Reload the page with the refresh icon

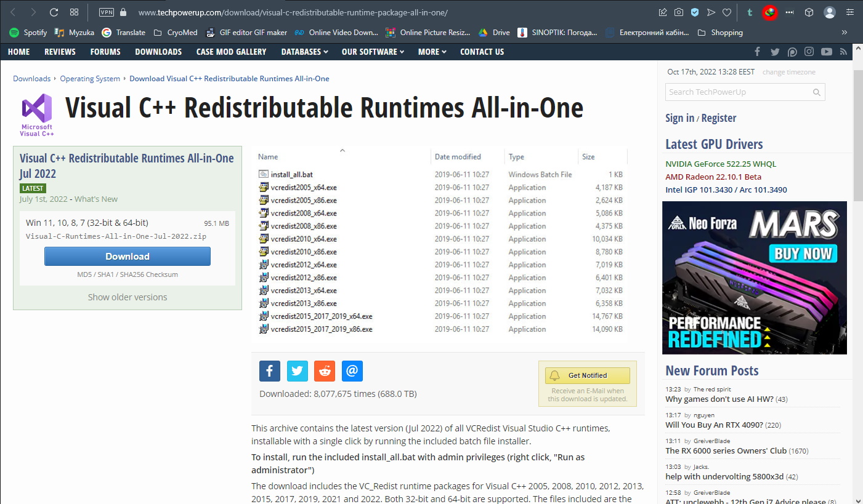click(54, 12)
